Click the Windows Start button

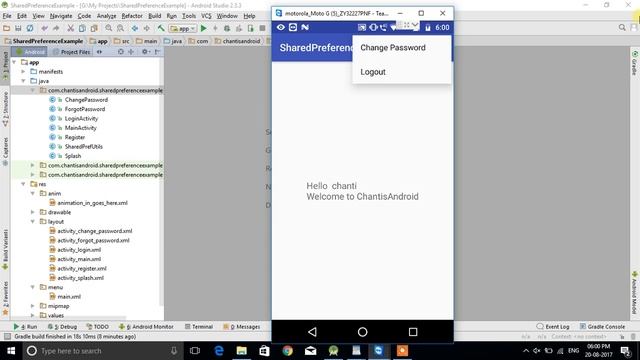(x=11, y=351)
